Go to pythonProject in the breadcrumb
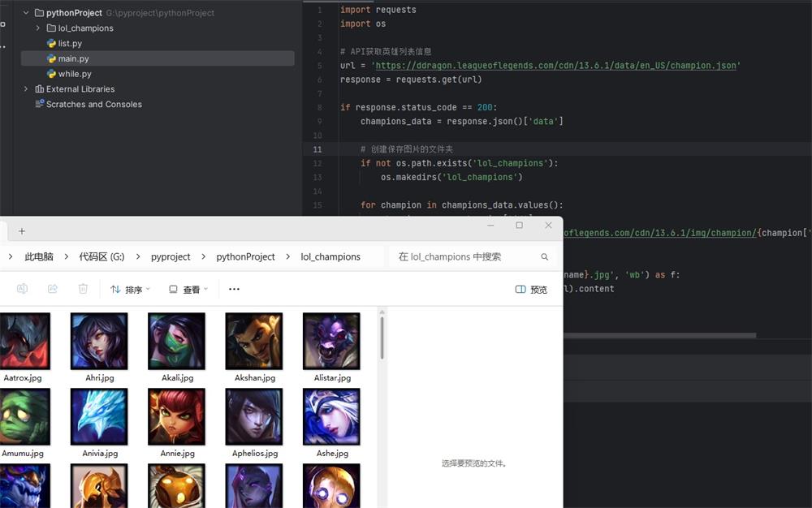The image size is (812, 508). [x=245, y=256]
